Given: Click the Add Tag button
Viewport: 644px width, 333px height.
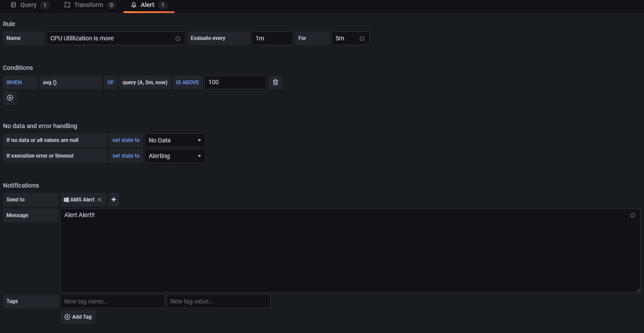Looking at the screenshot, I should click(78, 317).
